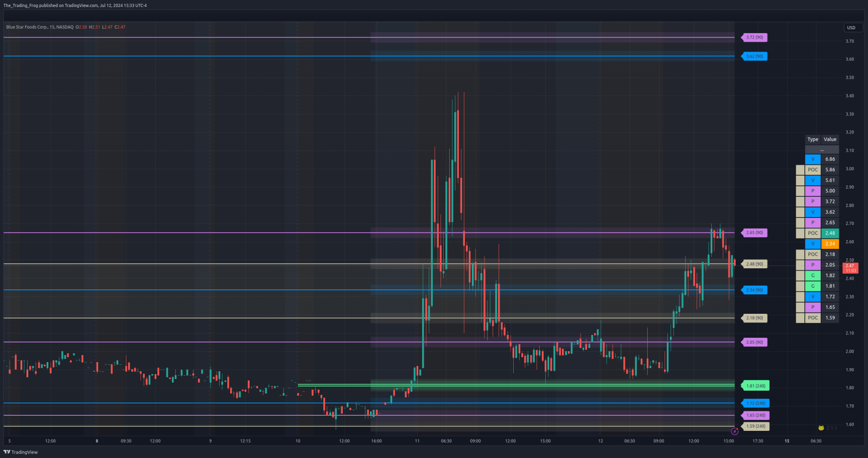
Task: Click the POC cell beside 2.18
Action: click(x=813, y=254)
